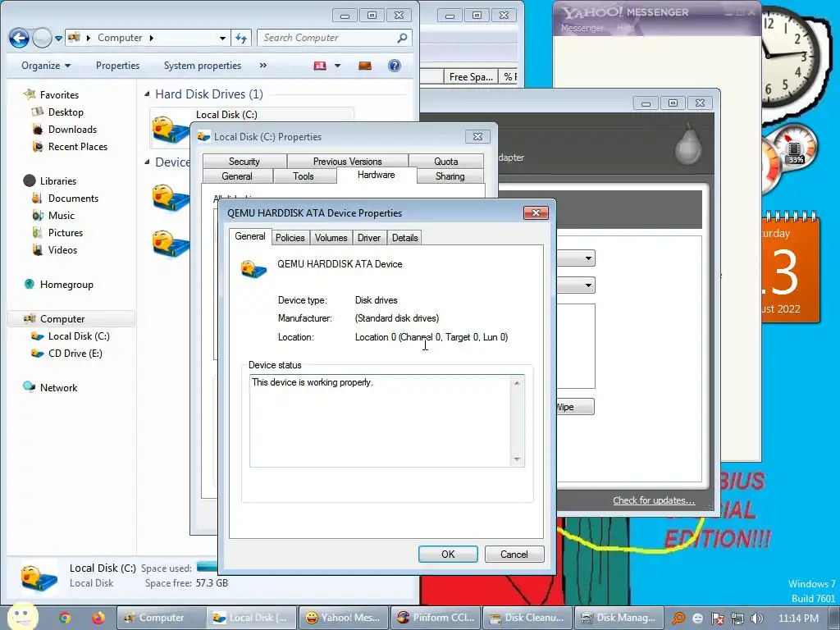Screen dimensions: 840x630
Task: Switch to the Previous Versions tab
Action: pos(347,162)
